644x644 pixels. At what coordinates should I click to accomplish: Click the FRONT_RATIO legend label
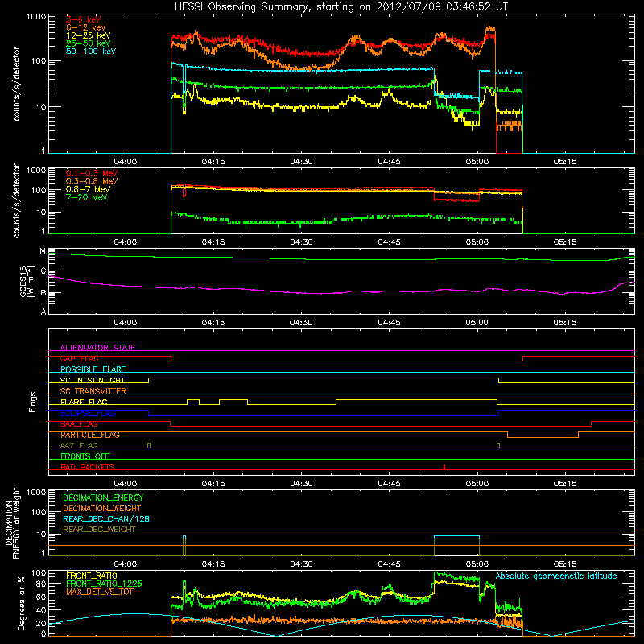[92, 576]
